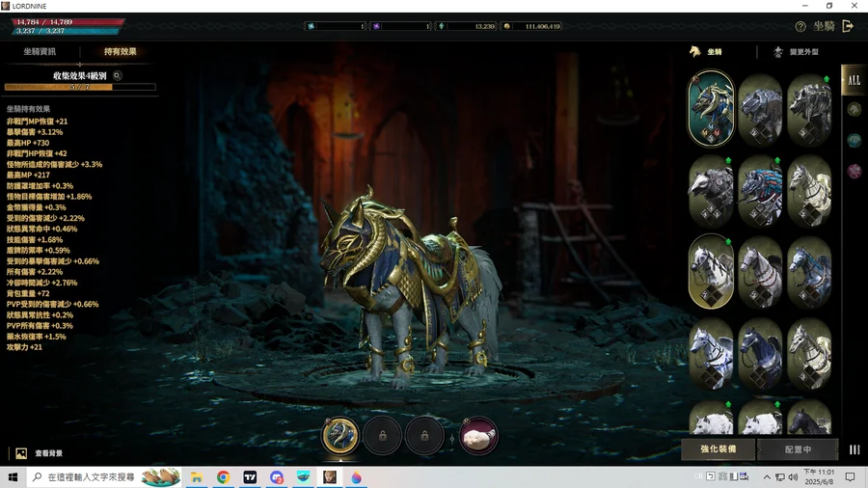
Task: Click the 攻擊力 +21 effect line
Action: (x=24, y=347)
